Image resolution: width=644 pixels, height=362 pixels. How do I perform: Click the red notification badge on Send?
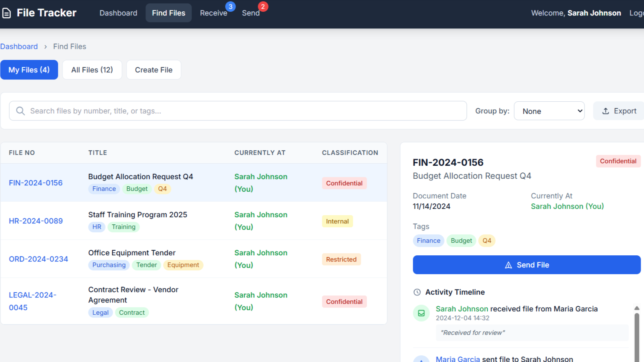tap(263, 6)
